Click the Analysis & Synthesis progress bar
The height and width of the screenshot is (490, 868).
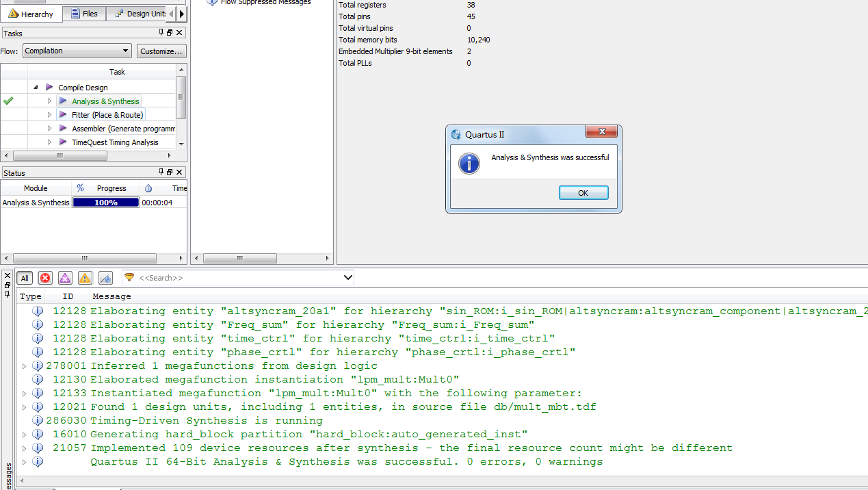tap(106, 203)
